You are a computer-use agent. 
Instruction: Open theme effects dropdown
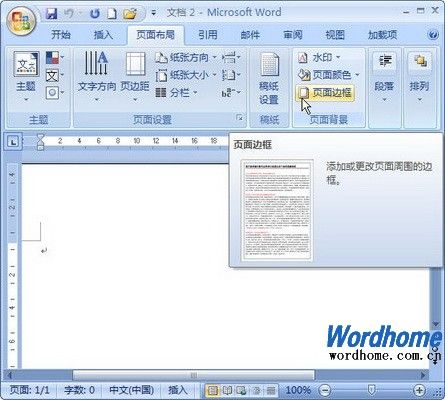point(55,93)
